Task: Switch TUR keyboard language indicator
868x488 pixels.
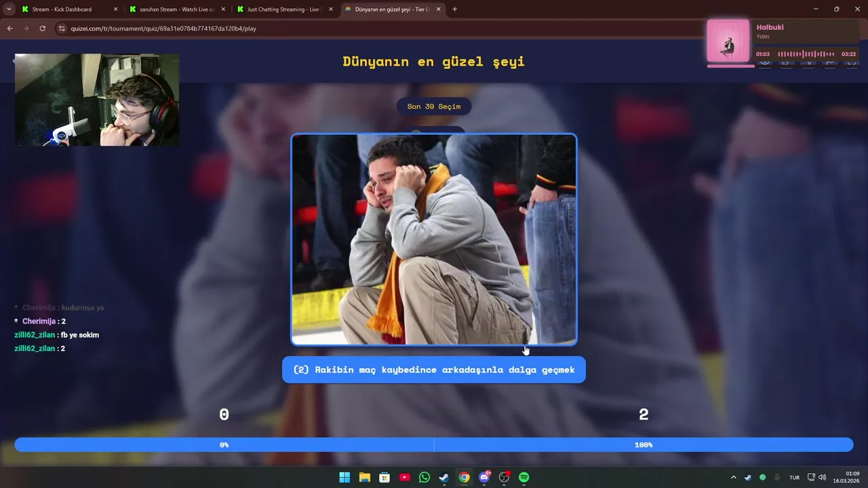Action: point(794,477)
